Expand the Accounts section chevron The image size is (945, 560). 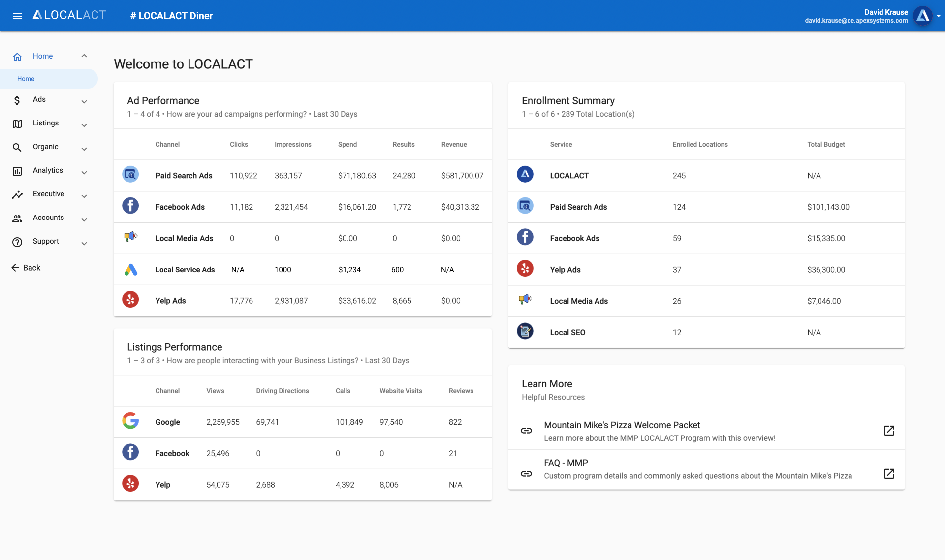tap(84, 220)
